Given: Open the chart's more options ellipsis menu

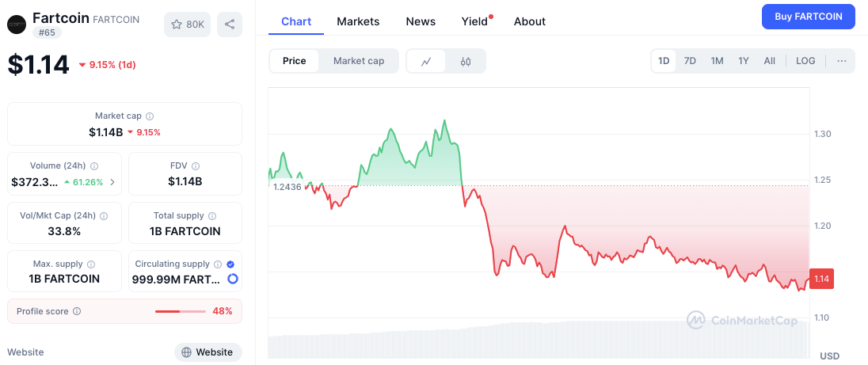Looking at the screenshot, I should (841, 61).
